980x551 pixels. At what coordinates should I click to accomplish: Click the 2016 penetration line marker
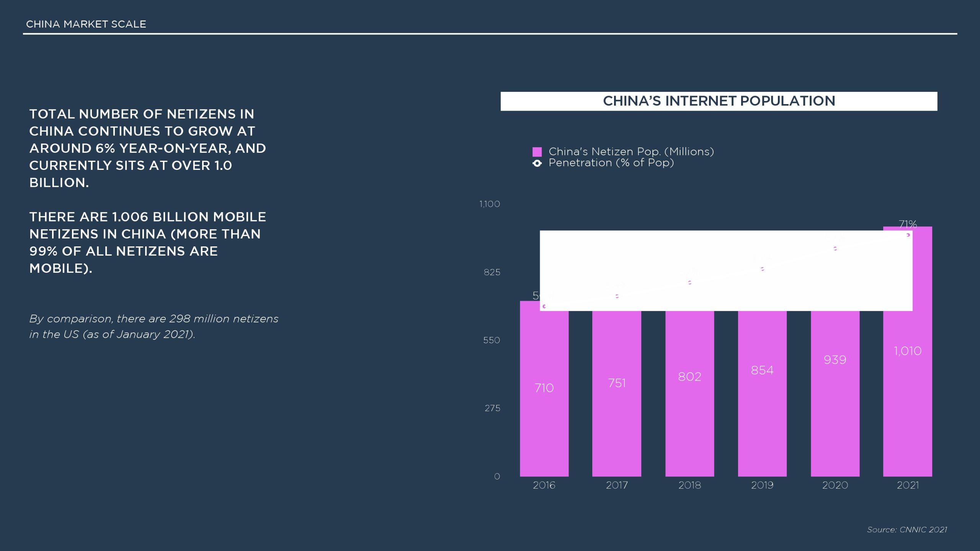tap(544, 306)
